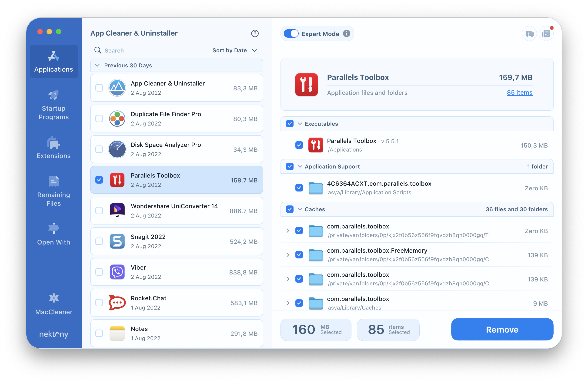This screenshot has width=588, height=383.
Task: Select the Nektony branding logo
Action: (53, 334)
